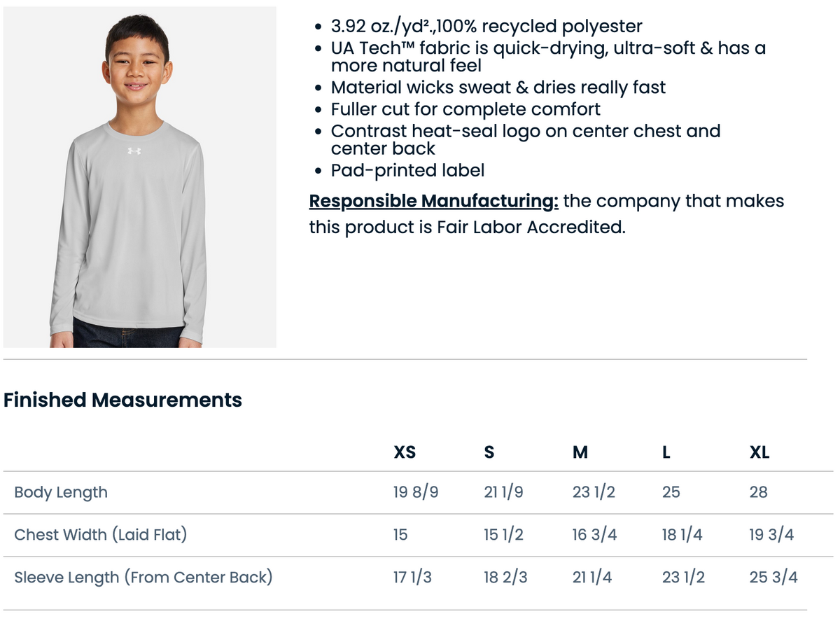Image resolution: width=840 pixels, height=628 pixels.
Task: Click the XS body length value 19 8/9
Action: 416,492
